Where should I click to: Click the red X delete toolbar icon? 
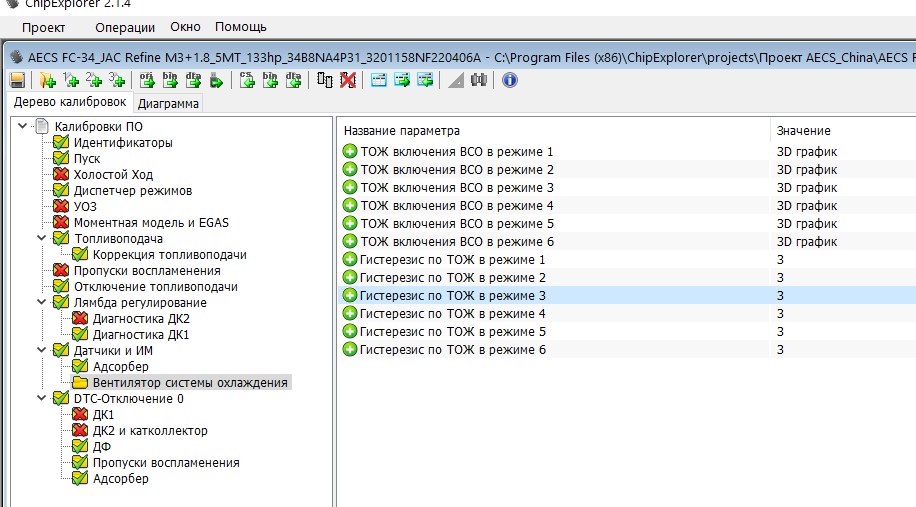(x=347, y=80)
